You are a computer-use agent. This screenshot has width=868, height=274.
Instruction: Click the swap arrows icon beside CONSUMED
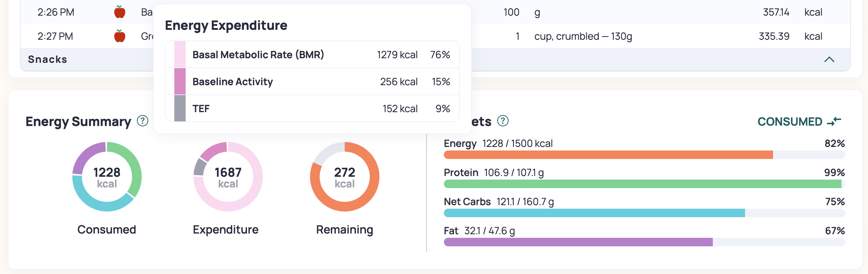click(834, 121)
